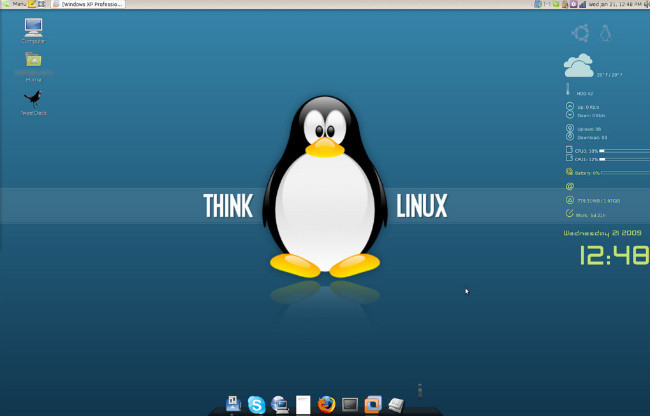Open Skype from the dock
The height and width of the screenshot is (416, 650).
click(256, 404)
